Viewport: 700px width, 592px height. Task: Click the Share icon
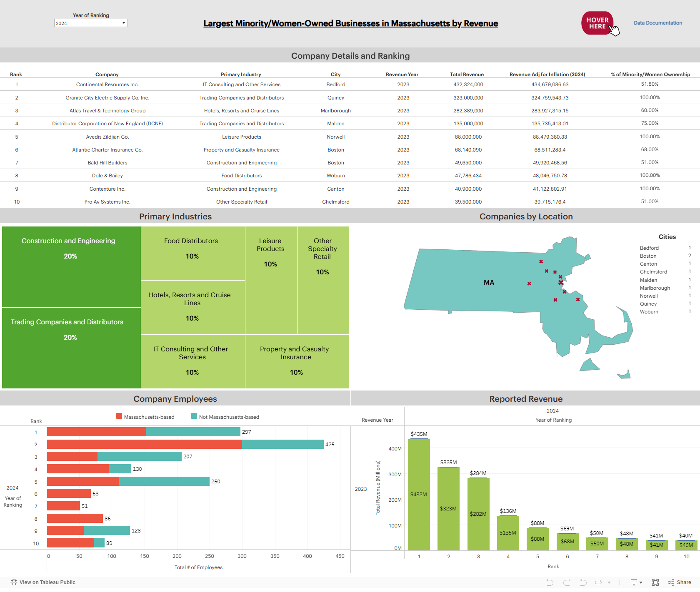pos(671,582)
